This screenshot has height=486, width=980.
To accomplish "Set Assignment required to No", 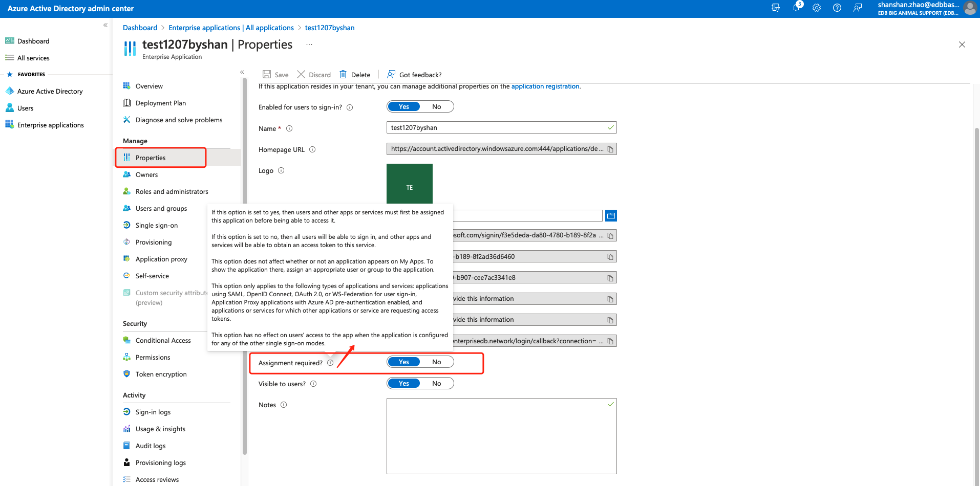I will [x=437, y=362].
